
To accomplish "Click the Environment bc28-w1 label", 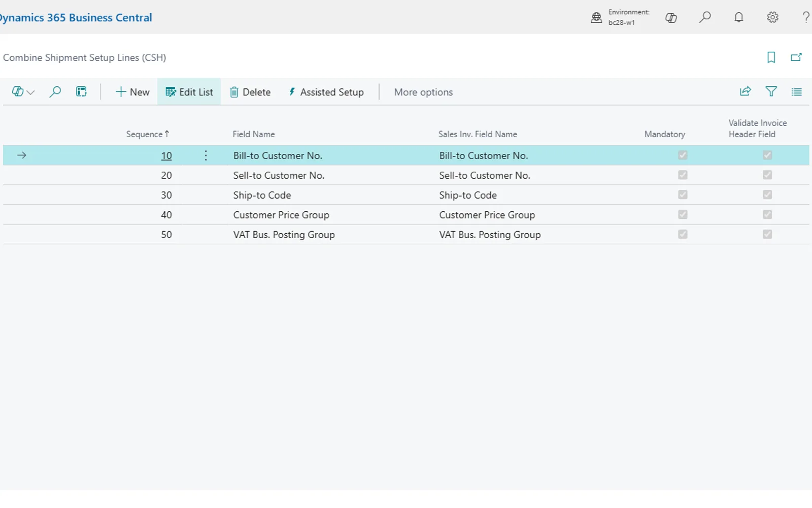I will (x=629, y=17).
